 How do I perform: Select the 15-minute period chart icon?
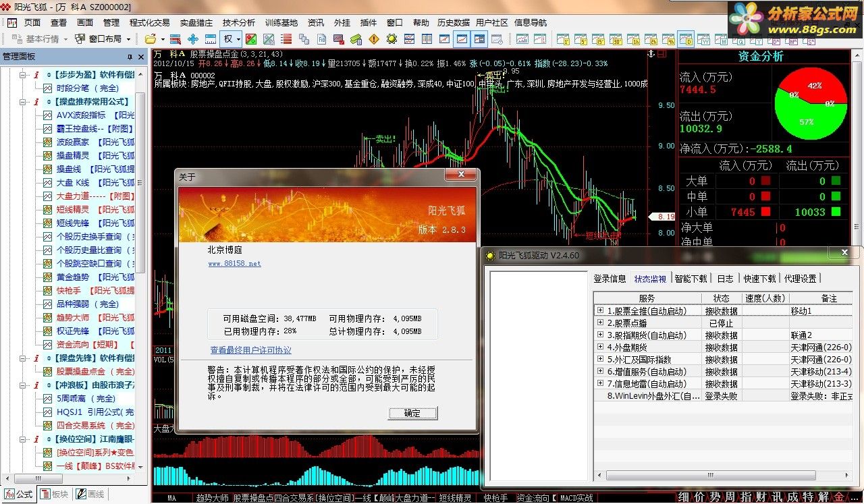coord(597,39)
